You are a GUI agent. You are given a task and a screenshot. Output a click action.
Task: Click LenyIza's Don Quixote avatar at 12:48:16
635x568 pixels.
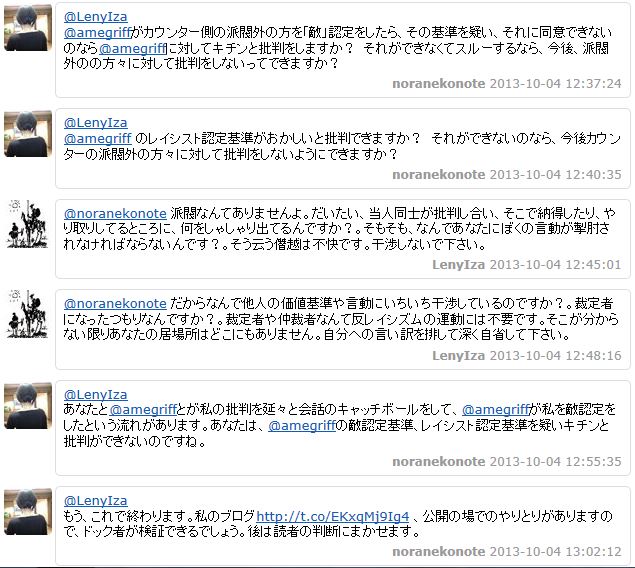click(28, 314)
